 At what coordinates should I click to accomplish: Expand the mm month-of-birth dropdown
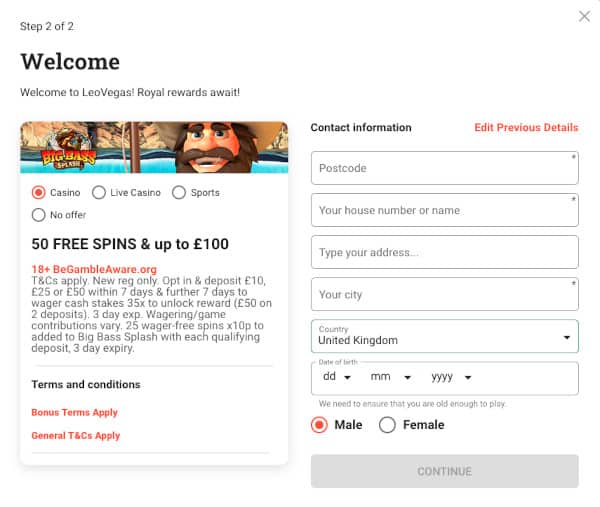(x=391, y=377)
